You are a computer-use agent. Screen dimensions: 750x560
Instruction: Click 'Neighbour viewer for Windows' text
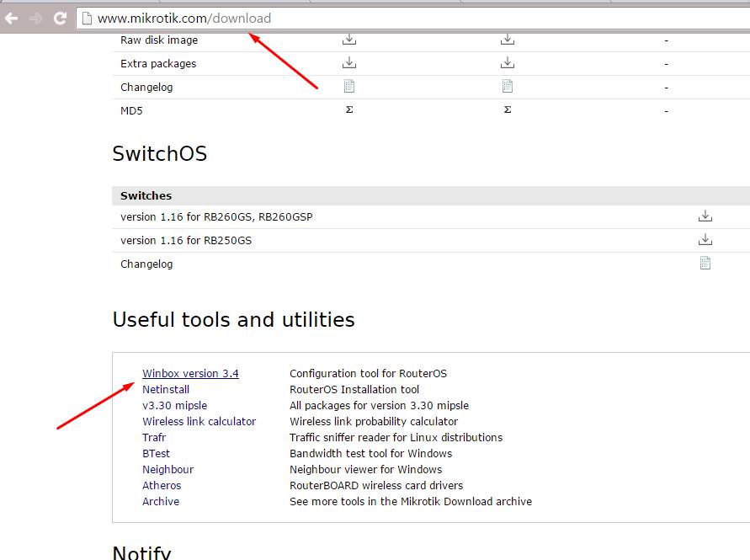pyautogui.click(x=365, y=470)
